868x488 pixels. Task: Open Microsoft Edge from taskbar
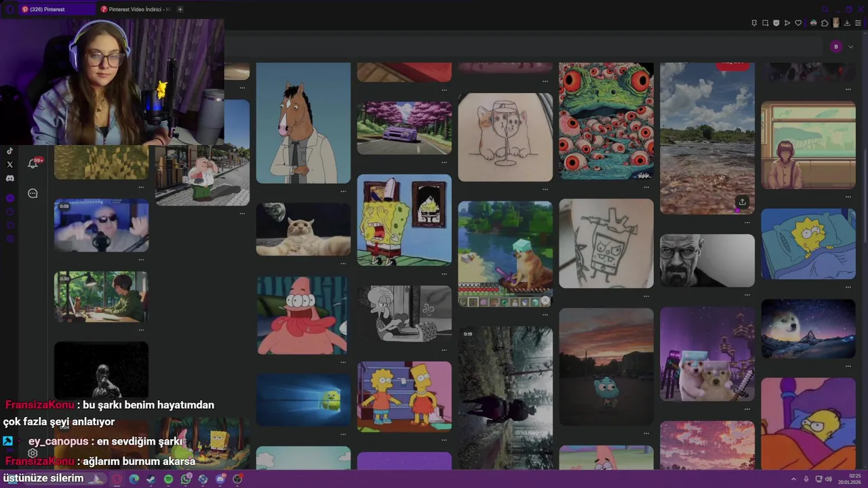pos(134,479)
